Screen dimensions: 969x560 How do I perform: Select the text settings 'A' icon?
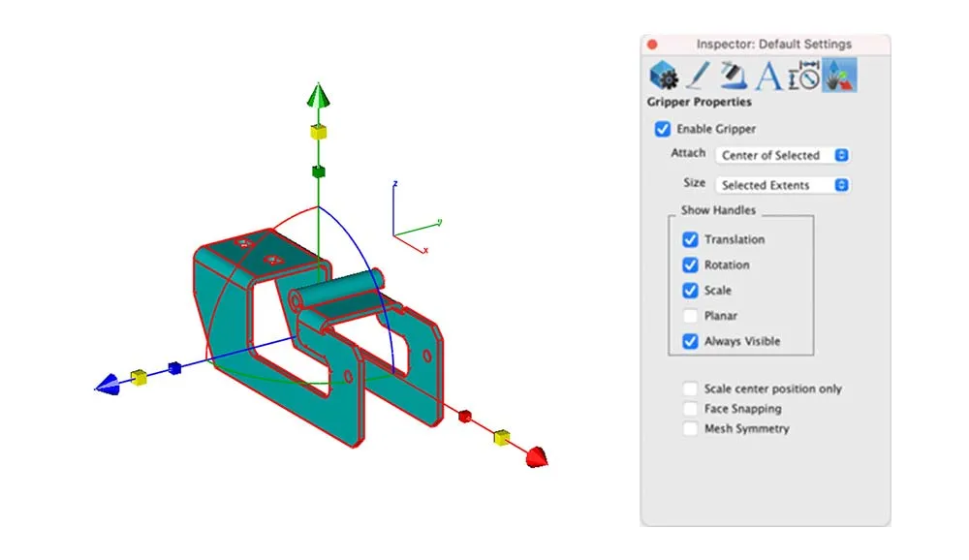(x=767, y=76)
